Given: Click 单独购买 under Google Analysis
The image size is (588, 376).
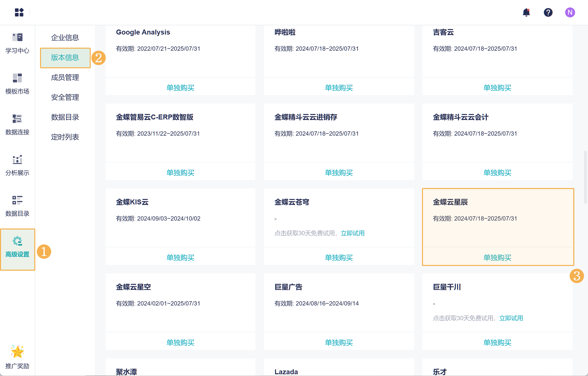Looking at the screenshot, I should click(x=180, y=88).
